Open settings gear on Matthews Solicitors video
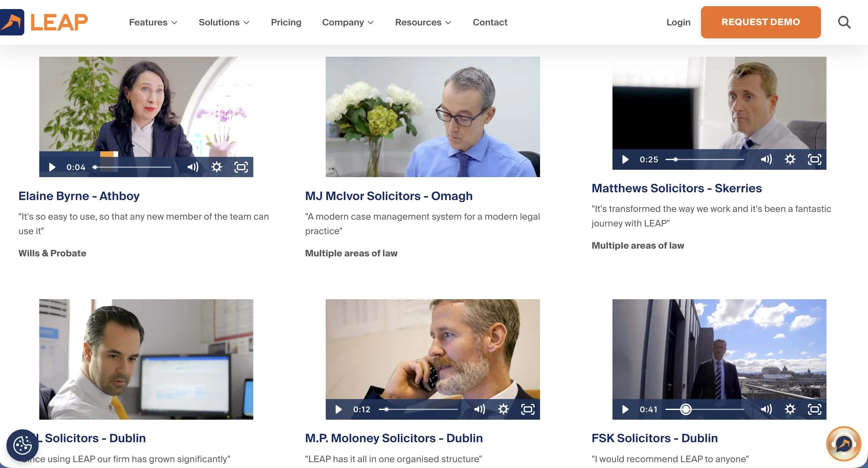The image size is (868, 468). pyautogui.click(x=790, y=159)
